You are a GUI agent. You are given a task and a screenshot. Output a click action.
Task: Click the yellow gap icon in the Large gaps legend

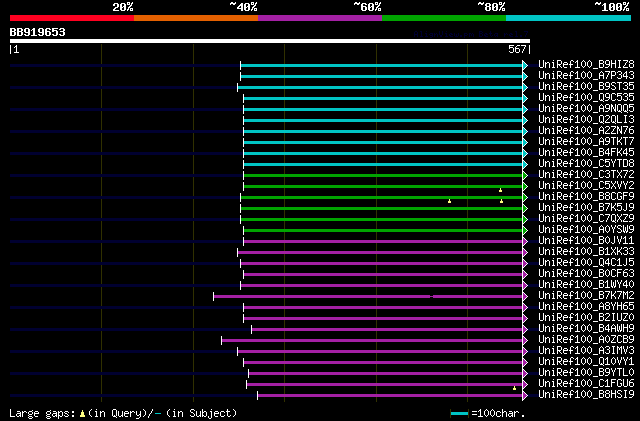point(82,414)
